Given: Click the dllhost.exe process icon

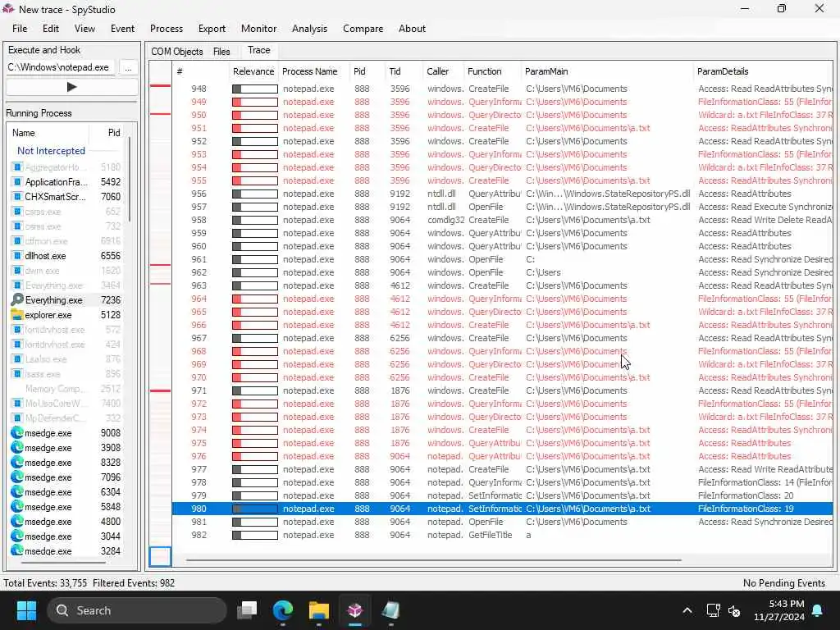Looking at the screenshot, I should [x=17, y=256].
